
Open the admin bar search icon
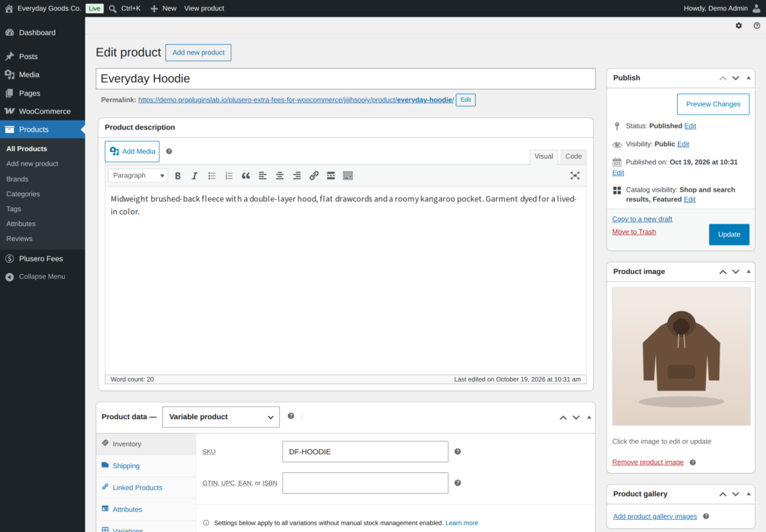[113, 8]
